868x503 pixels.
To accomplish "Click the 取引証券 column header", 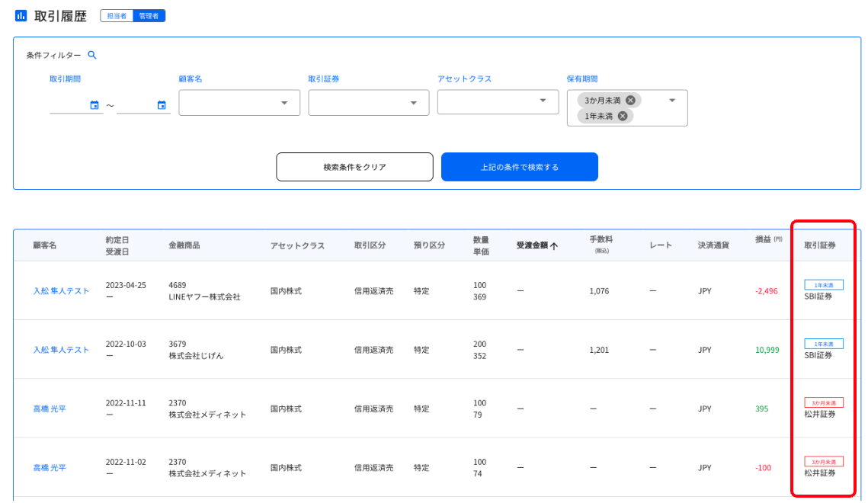I will point(820,245).
